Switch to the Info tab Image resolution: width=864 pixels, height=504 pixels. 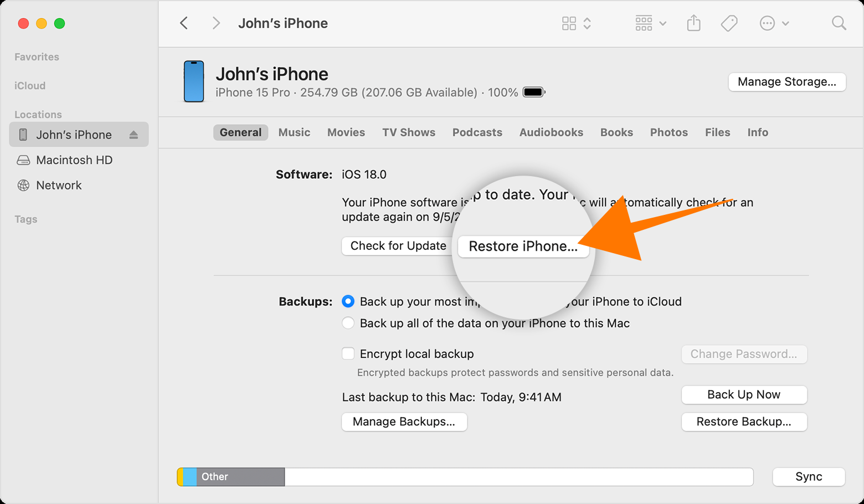[x=758, y=132]
